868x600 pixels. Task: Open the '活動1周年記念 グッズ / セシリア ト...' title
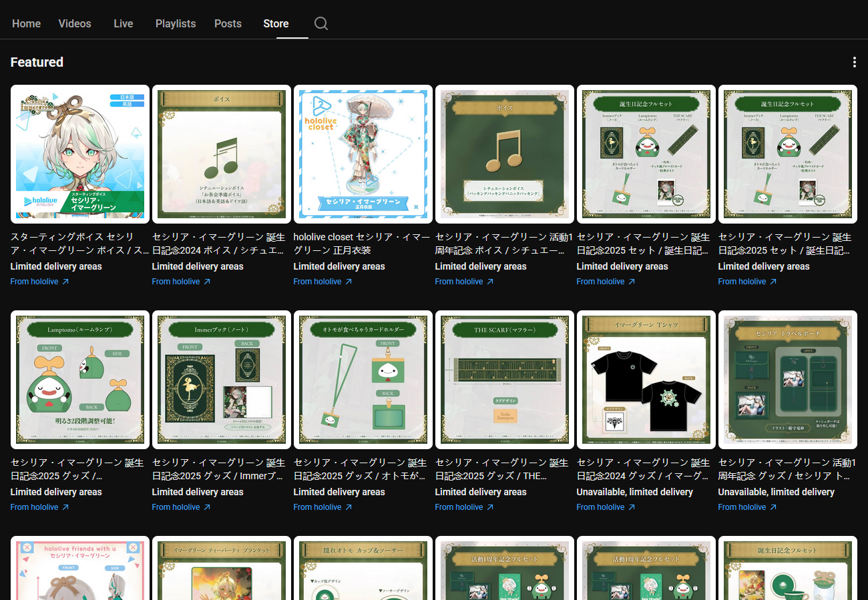787,469
